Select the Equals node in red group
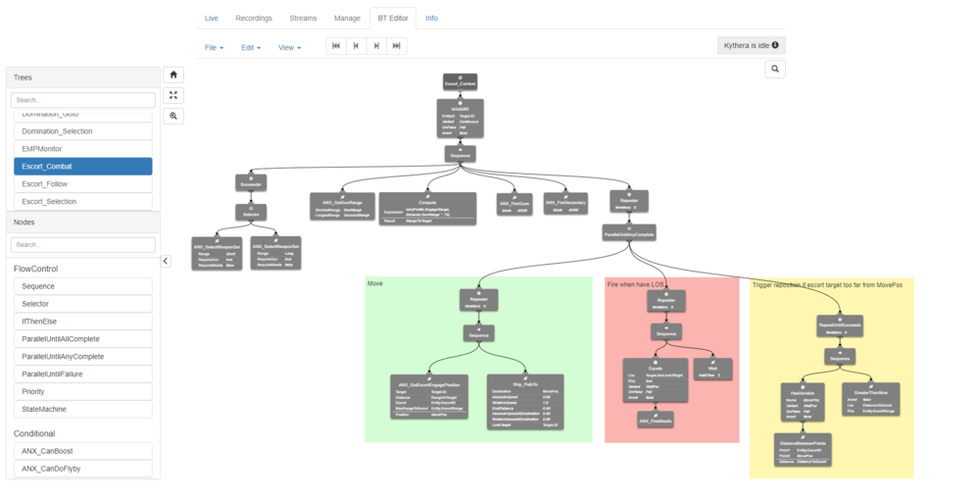The width and height of the screenshot is (980, 498). [656, 380]
